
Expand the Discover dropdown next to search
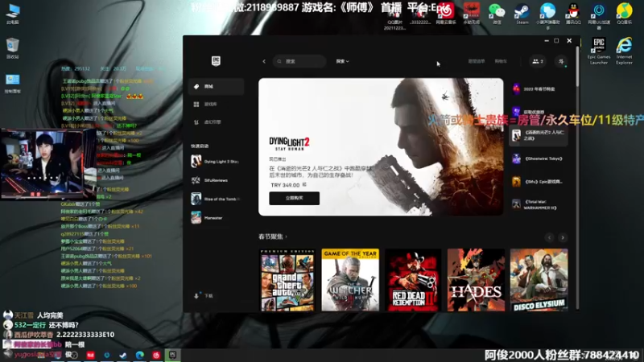(343, 61)
